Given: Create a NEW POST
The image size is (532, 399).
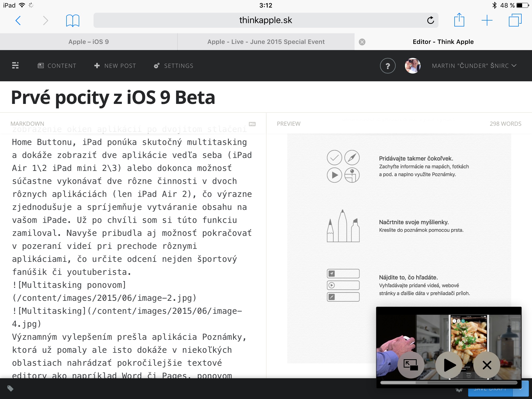Looking at the screenshot, I should 115,66.
